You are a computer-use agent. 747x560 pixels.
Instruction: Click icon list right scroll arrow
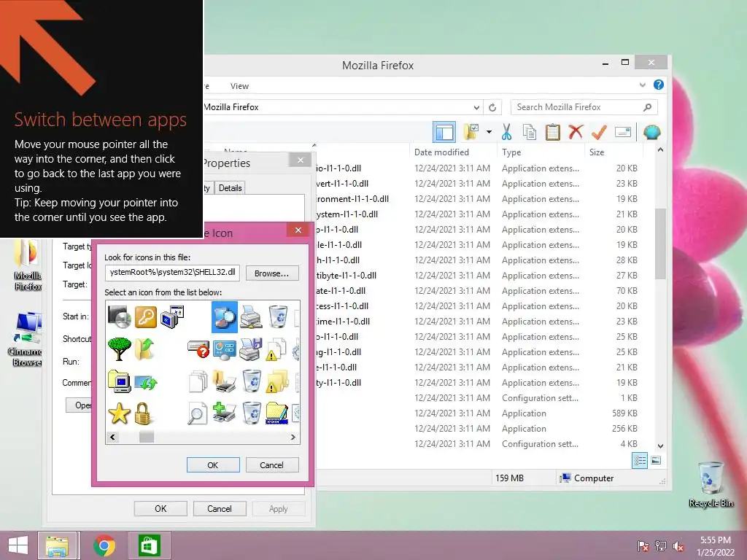(293, 437)
